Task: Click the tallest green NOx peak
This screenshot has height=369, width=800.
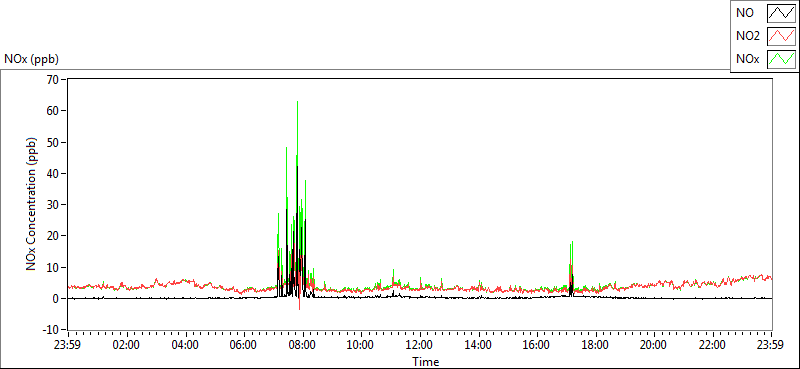Action: 297,102
